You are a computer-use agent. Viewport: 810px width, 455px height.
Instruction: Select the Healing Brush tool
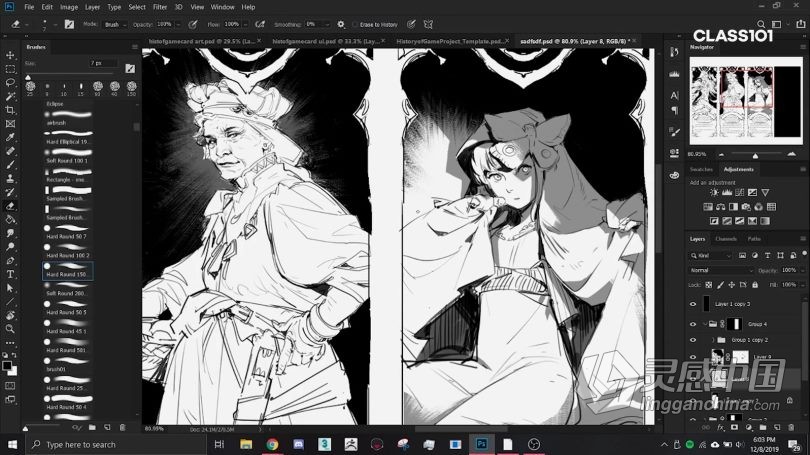[x=10, y=151]
